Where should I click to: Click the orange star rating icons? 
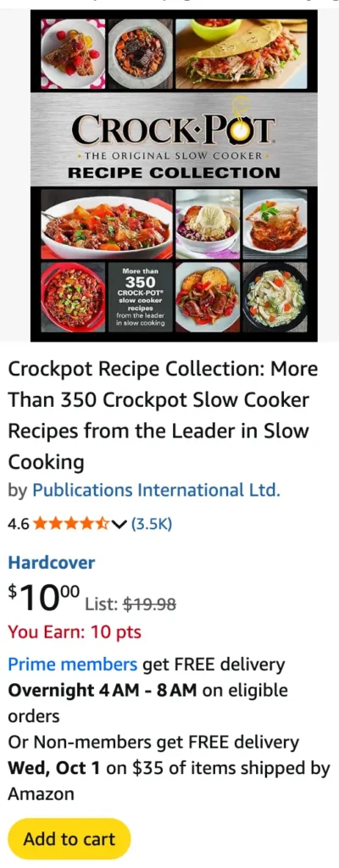pos(71,523)
